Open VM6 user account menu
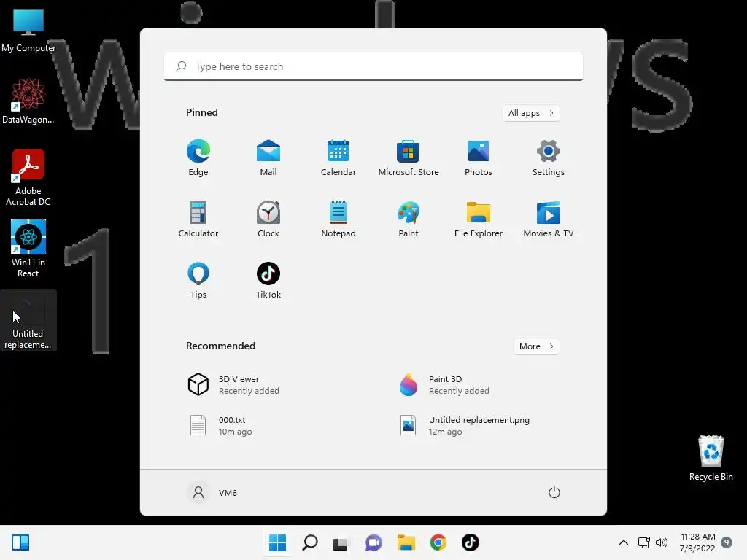 point(212,492)
